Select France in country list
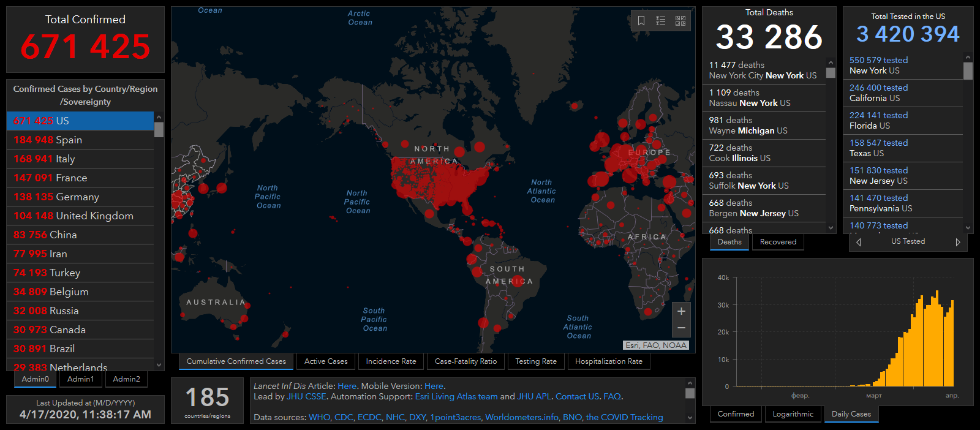The image size is (980, 430). 80,178
